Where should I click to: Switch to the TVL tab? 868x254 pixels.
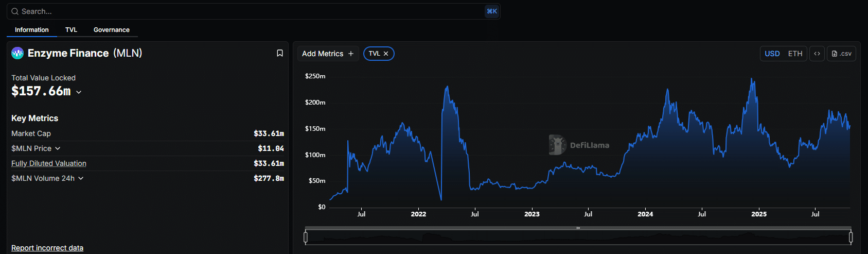[x=72, y=30]
